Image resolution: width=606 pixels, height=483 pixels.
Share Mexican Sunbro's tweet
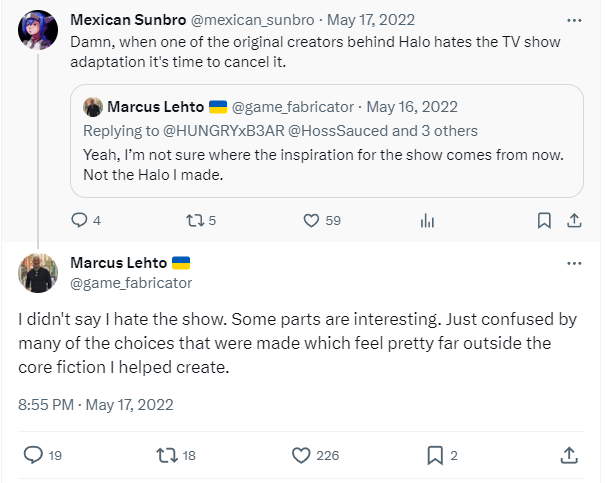click(573, 220)
